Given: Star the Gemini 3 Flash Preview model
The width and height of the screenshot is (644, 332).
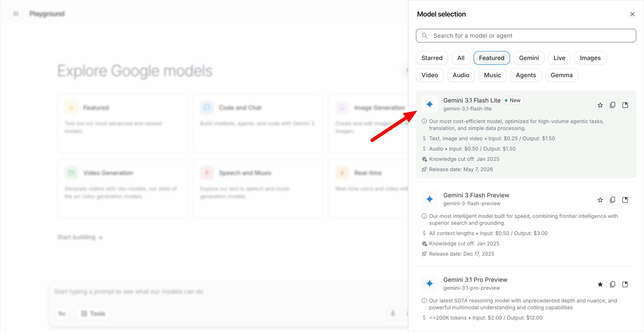Looking at the screenshot, I should point(600,200).
